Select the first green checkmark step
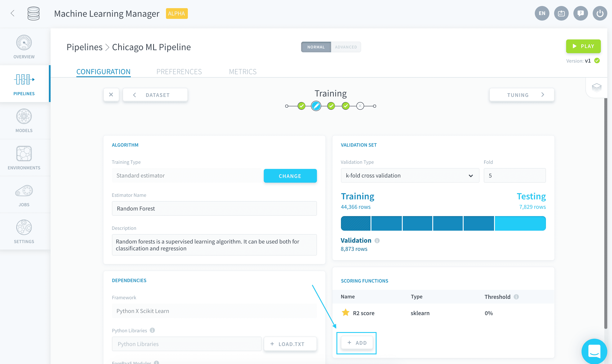Viewport: 612px width, 364px height. [x=301, y=106]
